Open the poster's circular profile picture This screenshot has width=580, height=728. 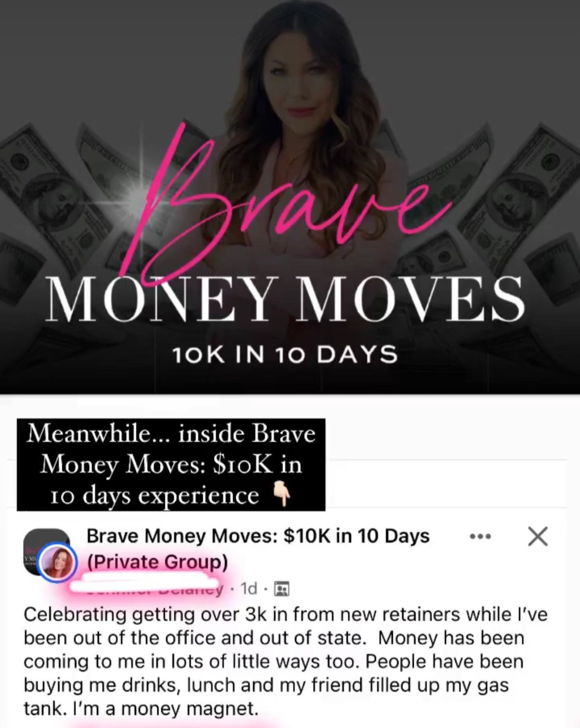point(57,563)
